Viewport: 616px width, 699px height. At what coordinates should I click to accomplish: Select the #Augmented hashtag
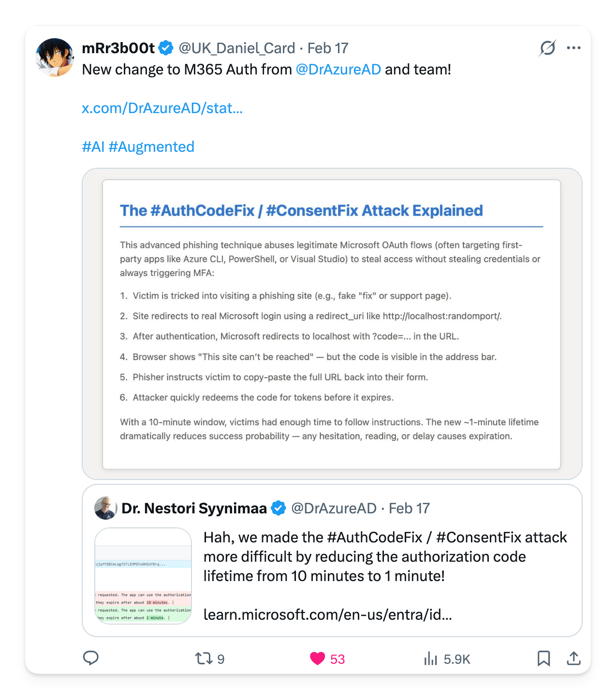coord(151,147)
